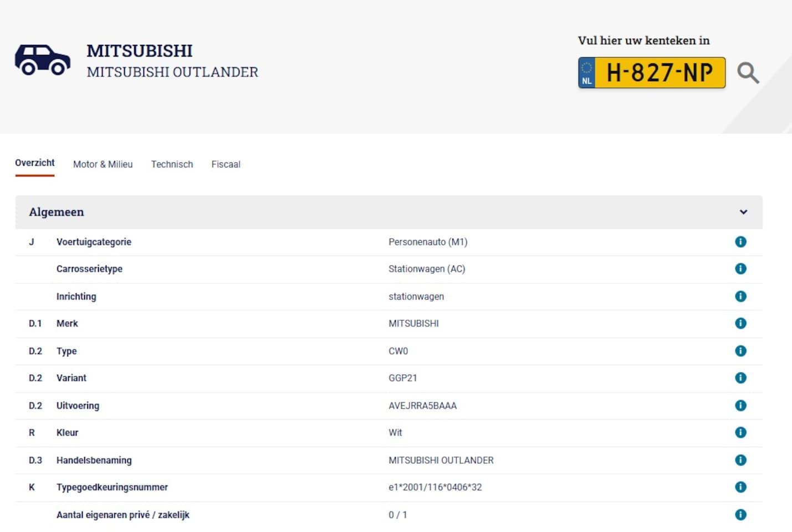Click the H-827-NP license plate field

point(658,73)
